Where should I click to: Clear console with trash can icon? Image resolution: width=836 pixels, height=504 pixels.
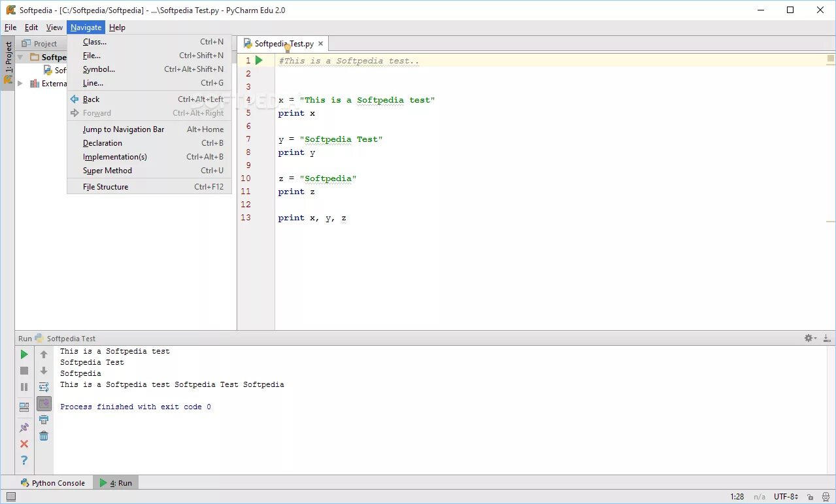pos(44,436)
